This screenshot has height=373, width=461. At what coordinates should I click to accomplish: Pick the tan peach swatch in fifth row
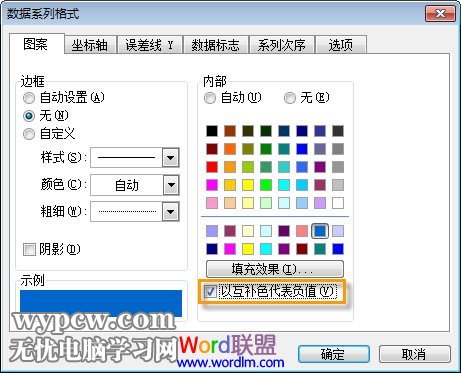tap(230, 203)
